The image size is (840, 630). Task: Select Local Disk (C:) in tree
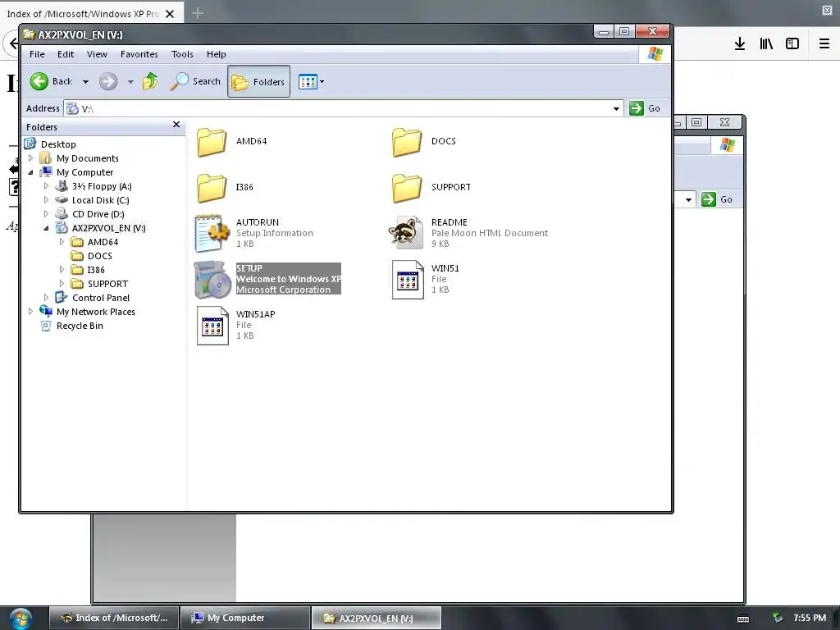pos(101,200)
